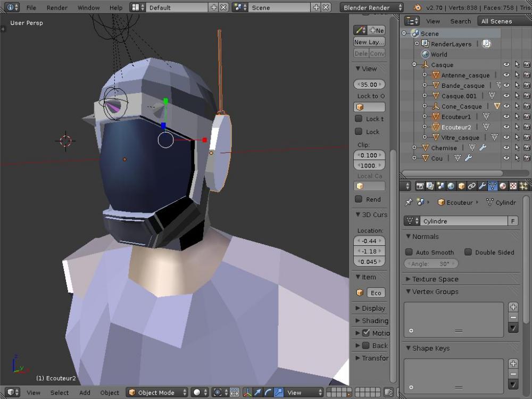The width and height of the screenshot is (532, 399).
Task: Hide Antenne_casque using its eye icon
Action: coord(506,75)
